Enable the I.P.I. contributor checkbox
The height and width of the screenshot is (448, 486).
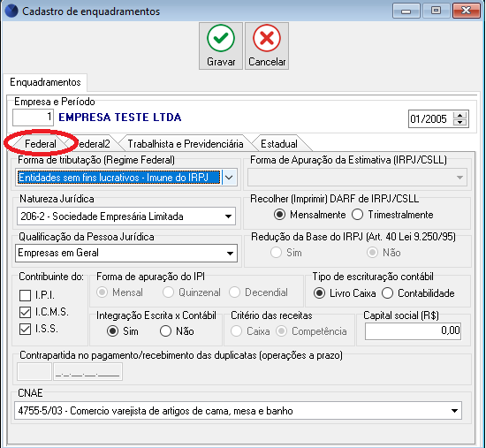click(x=25, y=295)
